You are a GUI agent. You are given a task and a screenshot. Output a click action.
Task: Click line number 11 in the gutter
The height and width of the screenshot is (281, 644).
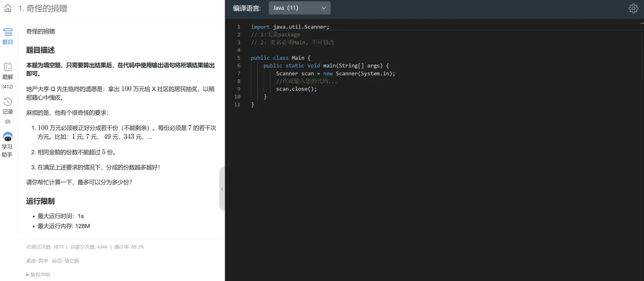click(x=237, y=104)
